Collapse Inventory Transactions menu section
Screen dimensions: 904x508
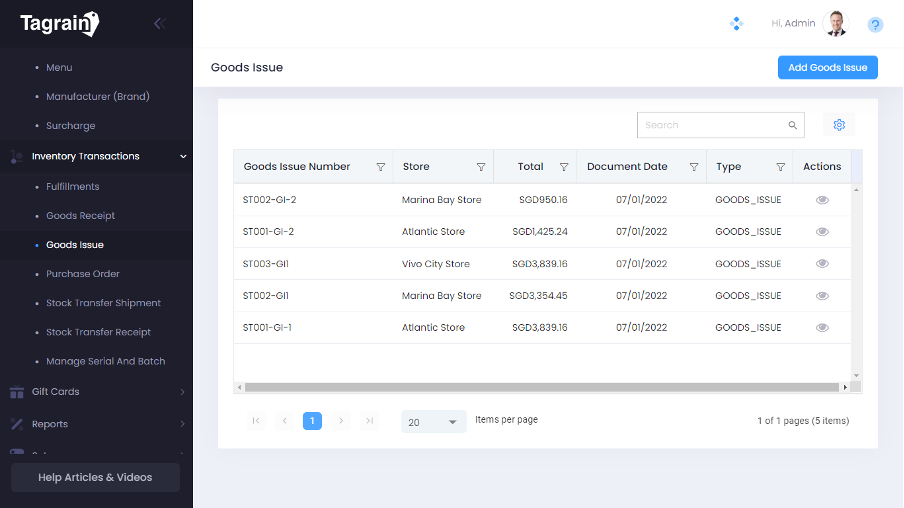[x=183, y=156]
